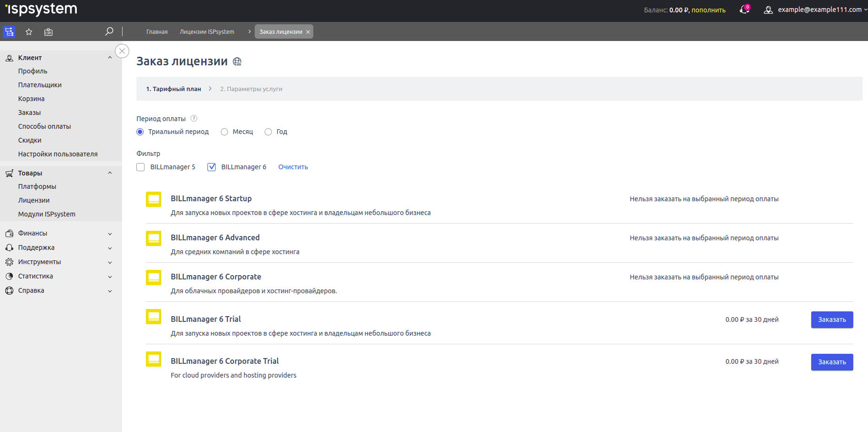The height and width of the screenshot is (432, 868).
Task: Open Модули ISPsystem in sidebar
Action: [x=47, y=214]
